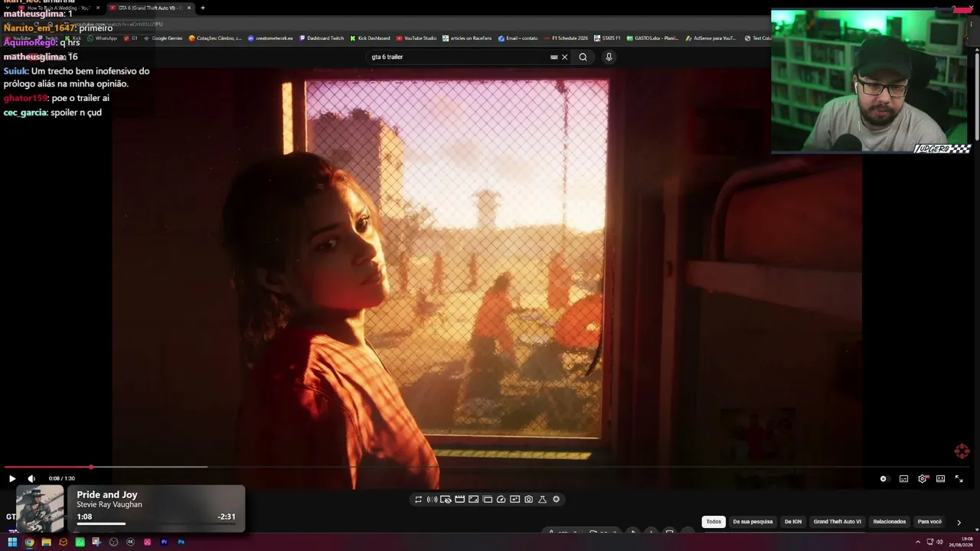Open the 'Kick Dashboard' bookmark
Viewport: 980px width, 551px height.
click(x=370, y=38)
